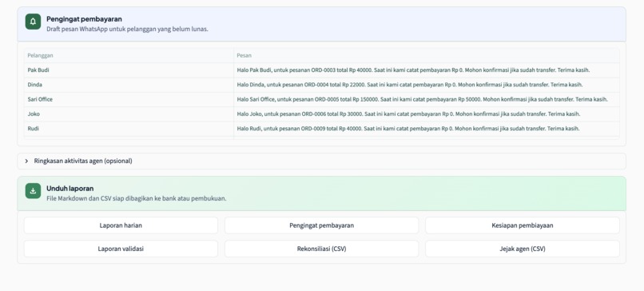Click the bell icon beside Pengingat pembayaran
644x291 pixels.
[33, 22]
